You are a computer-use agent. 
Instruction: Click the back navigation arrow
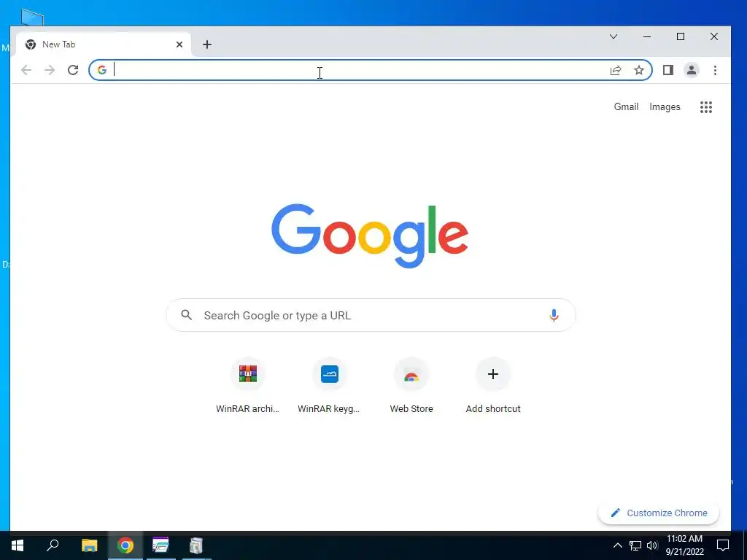26,71
